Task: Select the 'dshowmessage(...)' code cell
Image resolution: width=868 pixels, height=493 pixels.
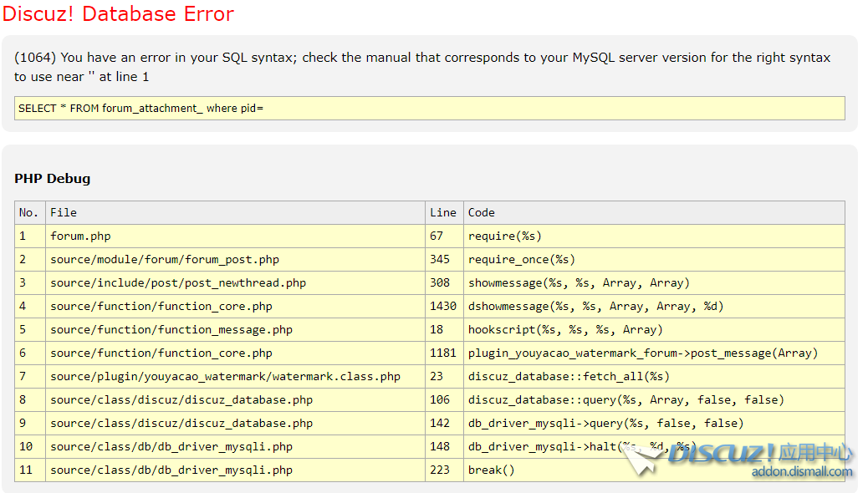Action: pos(654,307)
